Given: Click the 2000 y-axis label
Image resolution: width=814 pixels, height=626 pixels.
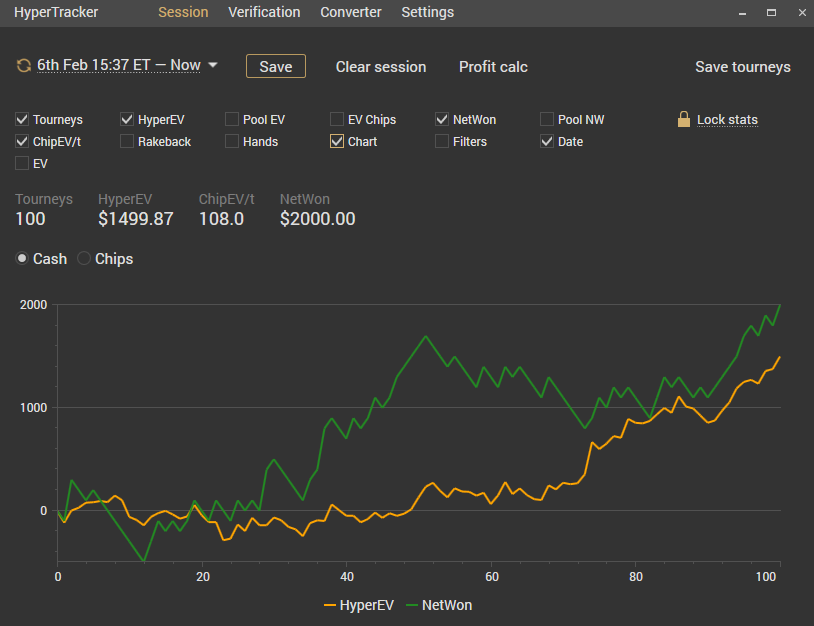Looking at the screenshot, I should tap(33, 305).
